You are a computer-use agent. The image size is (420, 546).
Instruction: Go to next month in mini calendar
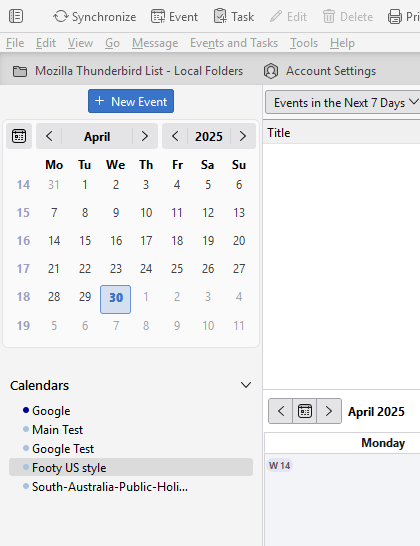pos(145,136)
